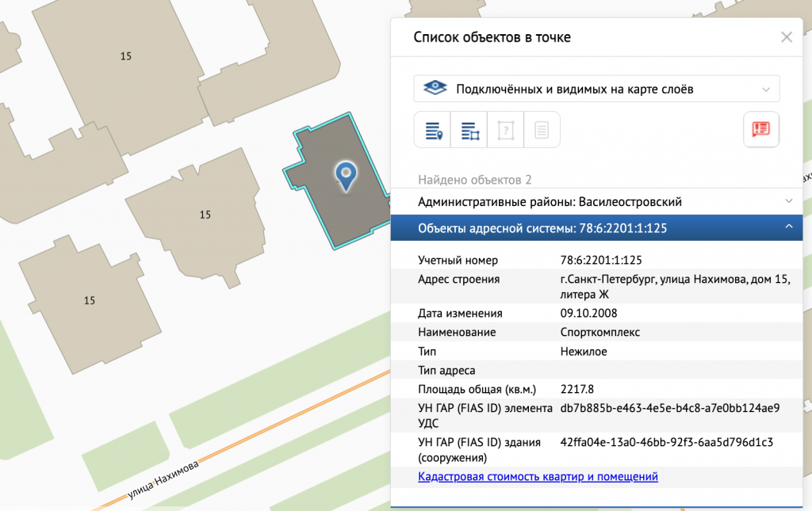Click the 'улица Нахимова' street label
The image size is (812, 511).
(x=163, y=481)
